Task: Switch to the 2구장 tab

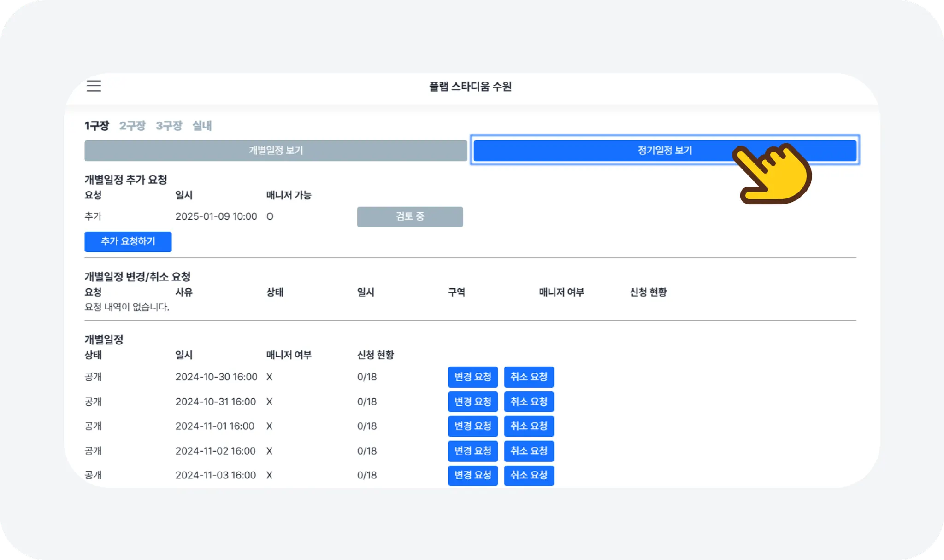Action: (132, 126)
